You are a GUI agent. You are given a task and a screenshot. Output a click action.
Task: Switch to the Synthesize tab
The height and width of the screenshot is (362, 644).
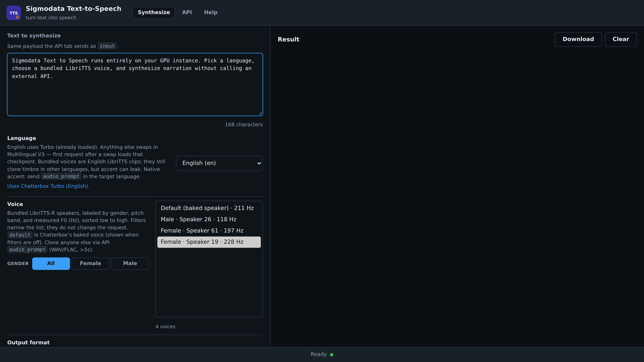coord(154,12)
